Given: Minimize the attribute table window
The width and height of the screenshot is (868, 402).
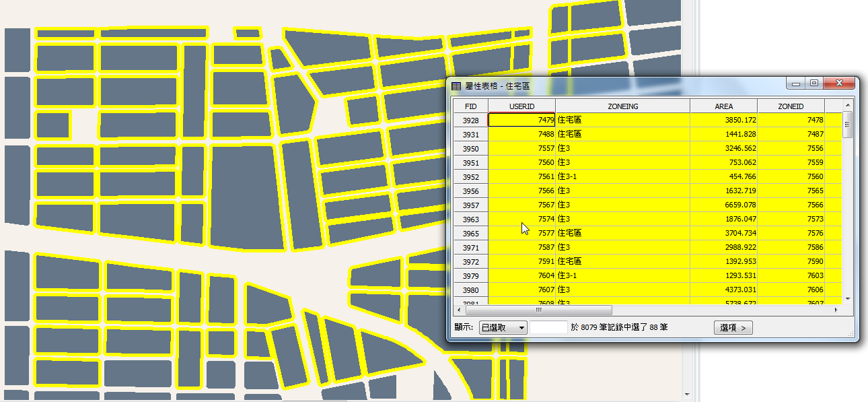Looking at the screenshot, I should pyautogui.click(x=796, y=83).
